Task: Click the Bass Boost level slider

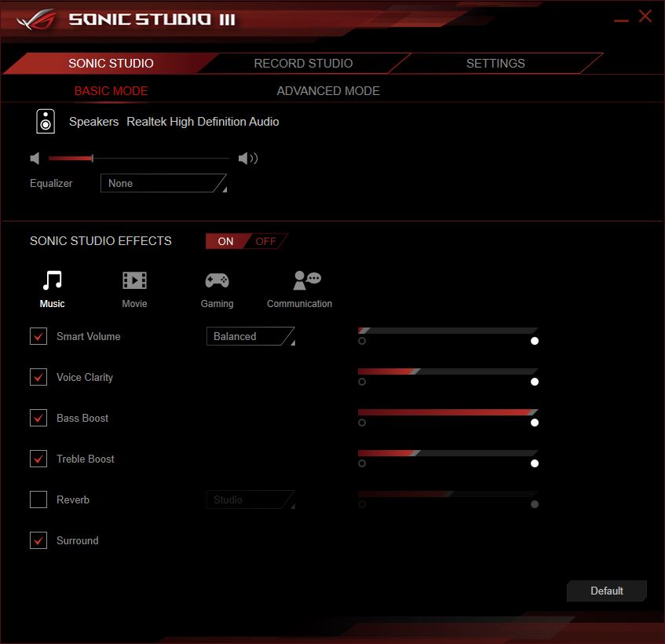Action: coord(448,412)
